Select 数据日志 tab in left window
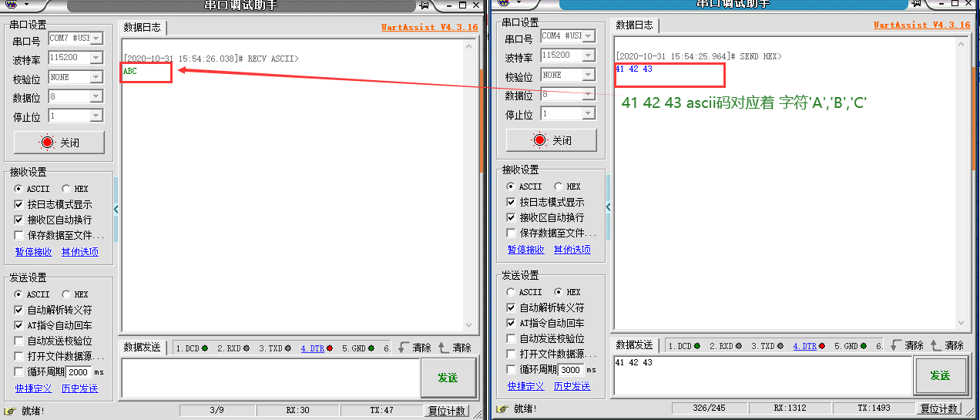Viewport: 980px width, 420px height. [143, 27]
